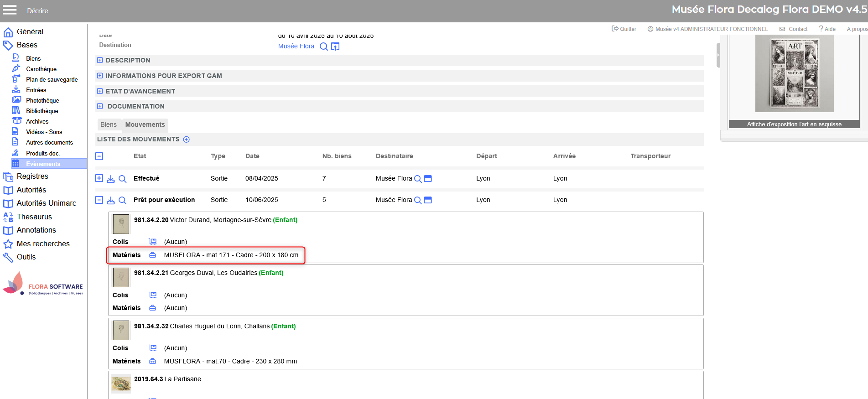Screen dimensions: 868x399
Task: Click the Quitter link
Action: 624,29
